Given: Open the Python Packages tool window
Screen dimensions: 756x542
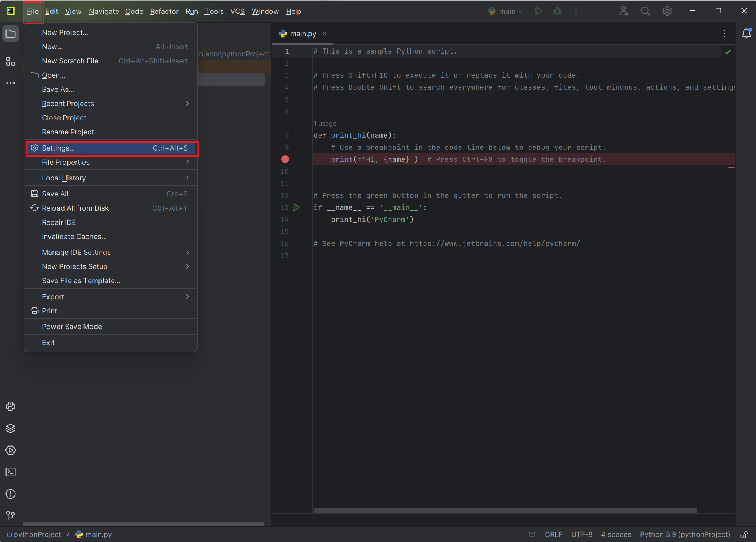Looking at the screenshot, I should [x=11, y=428].
